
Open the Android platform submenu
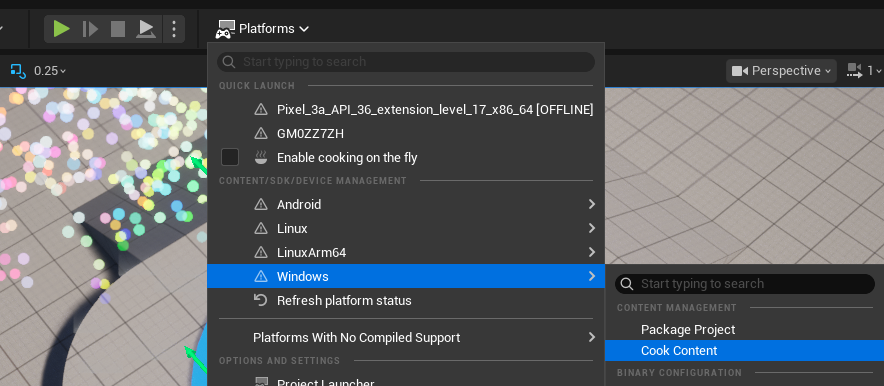coord(406,205)
